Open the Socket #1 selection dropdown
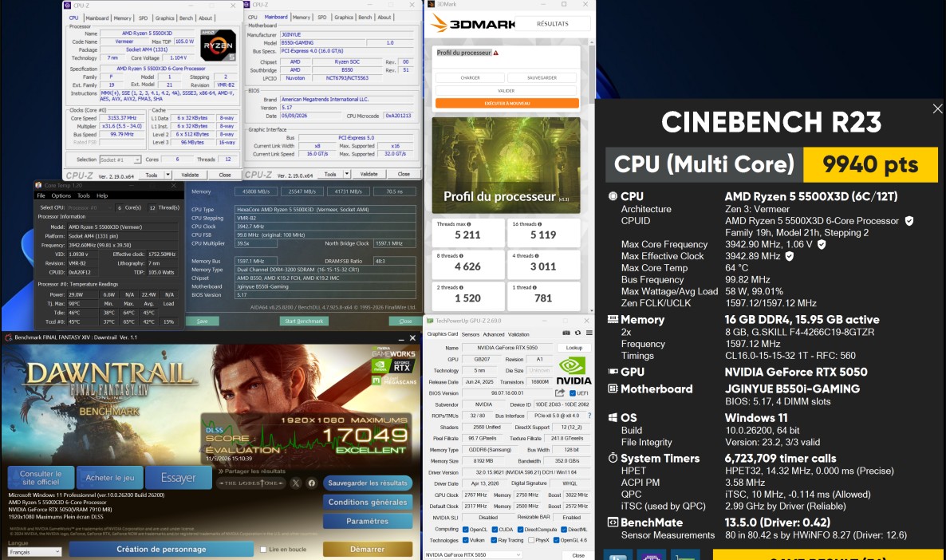The image size is (946, 560). [x=120, y=160]
